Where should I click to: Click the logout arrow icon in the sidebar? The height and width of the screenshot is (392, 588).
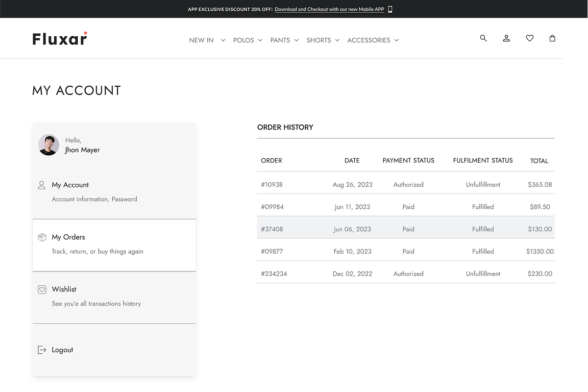pos(42,350)
